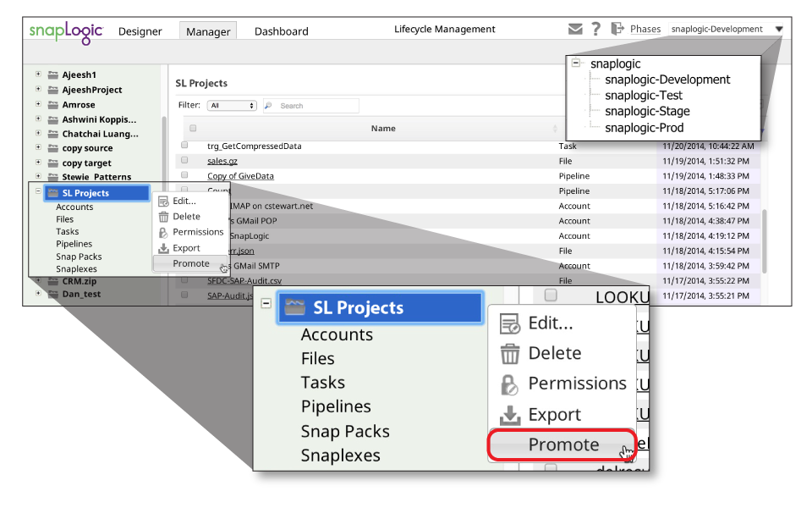Open the Copy of GiveData link
Viewport: 812px width, 508px height.
[x=240, y=176]
